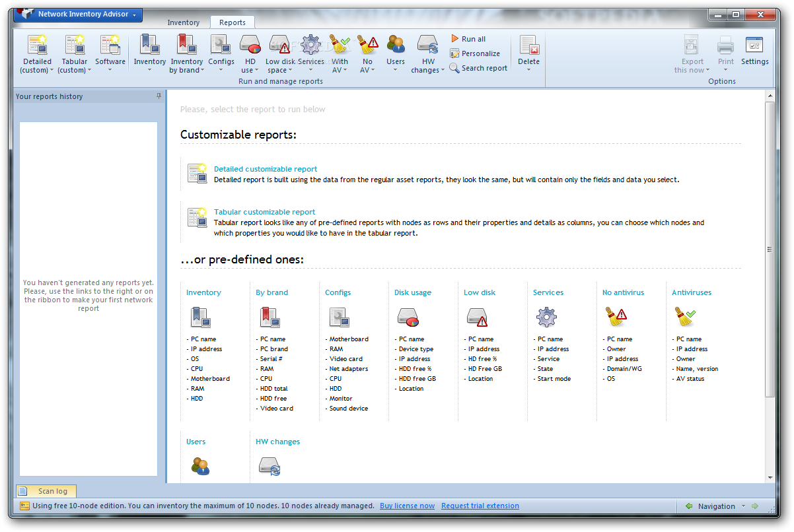Open the Antiviruses report heading link
Screen dimensions: 794x532
(x=692, y=292)
